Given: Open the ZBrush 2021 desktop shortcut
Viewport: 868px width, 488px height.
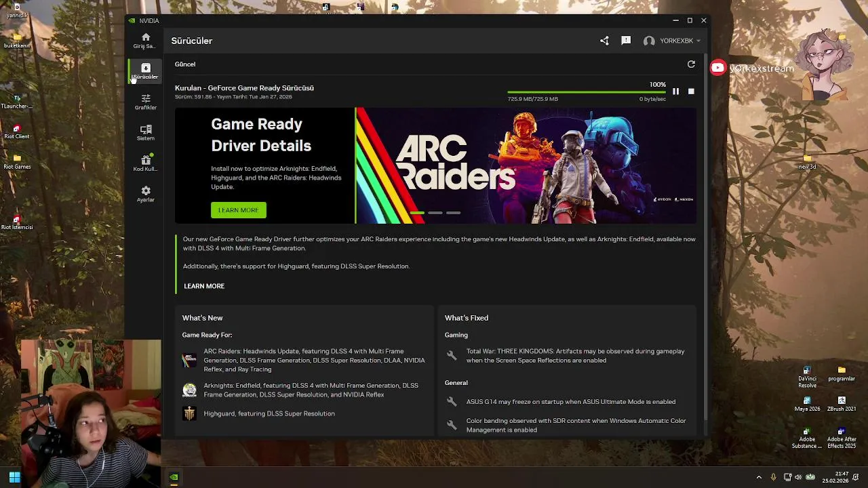Looking at the screenshot, I should coord(842,405).
